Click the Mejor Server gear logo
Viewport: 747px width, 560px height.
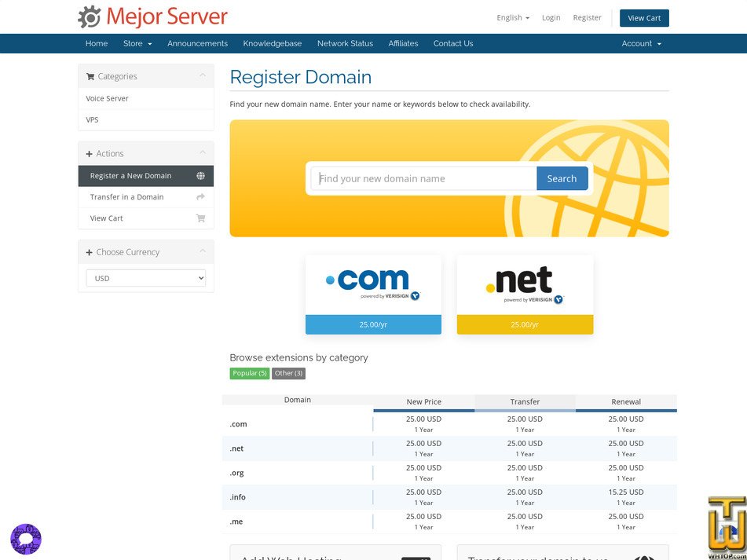coord(89,17)
